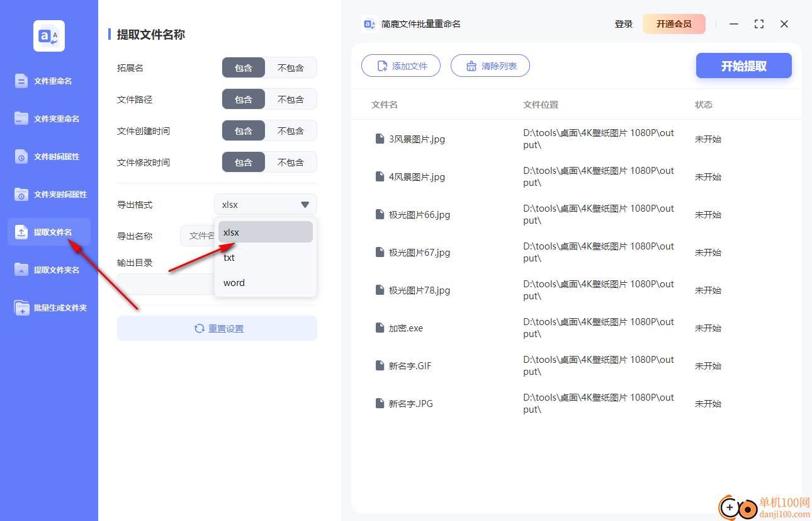Screen dimensions: 812x521
Task: Click the file icon beside 新名字.GIF
Action: pos(380,365)
